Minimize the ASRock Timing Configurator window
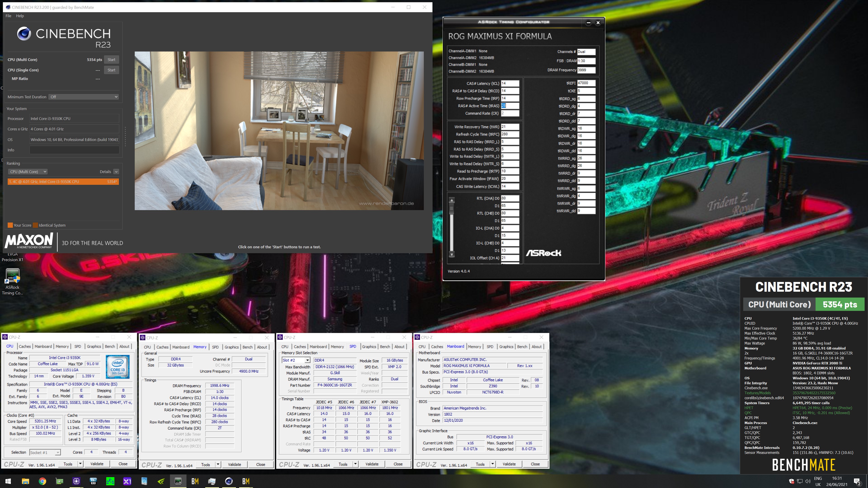The image size is (868, 488). point(588,23)
